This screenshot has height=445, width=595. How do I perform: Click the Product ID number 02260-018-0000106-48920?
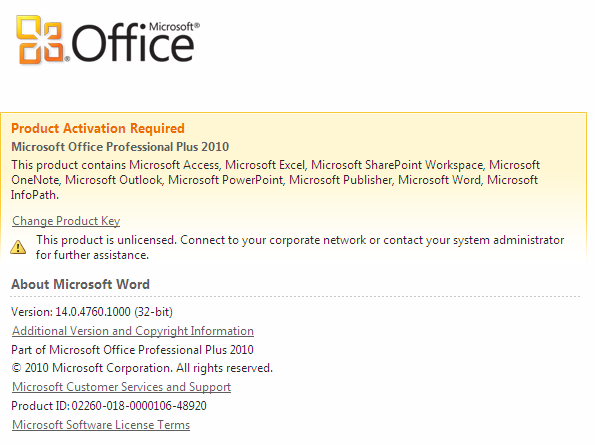[x=139, y=406]
